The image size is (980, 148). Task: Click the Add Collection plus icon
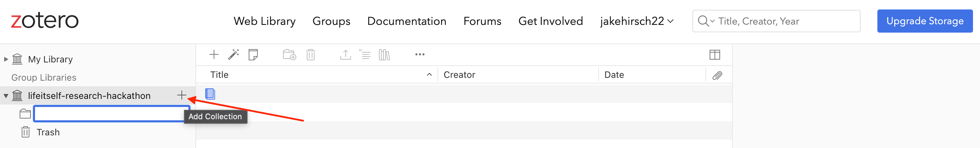[181, 95]
